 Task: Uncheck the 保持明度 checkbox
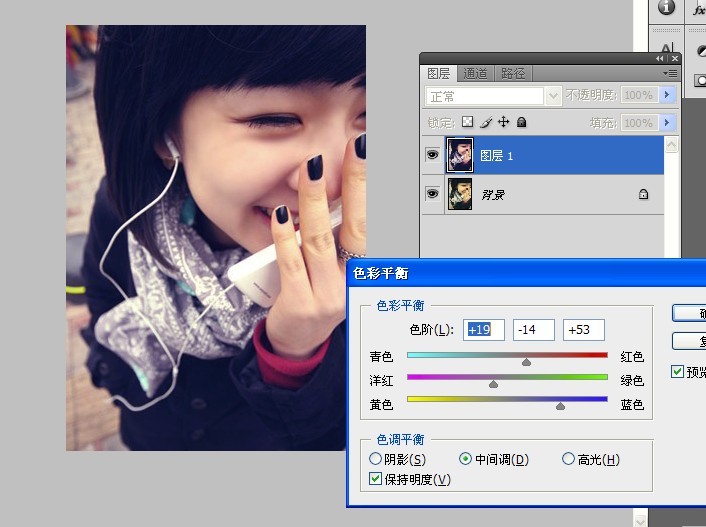tap(375, 479)
